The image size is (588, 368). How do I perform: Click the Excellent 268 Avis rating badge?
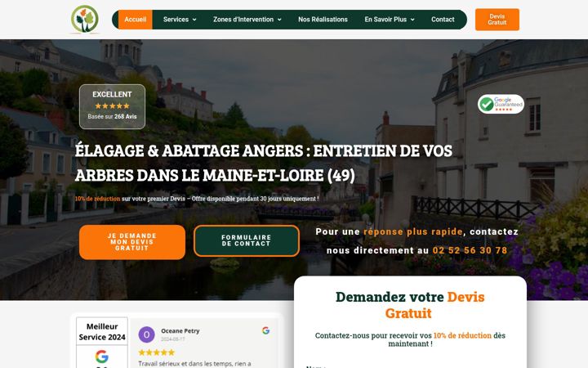coord(112,106)
